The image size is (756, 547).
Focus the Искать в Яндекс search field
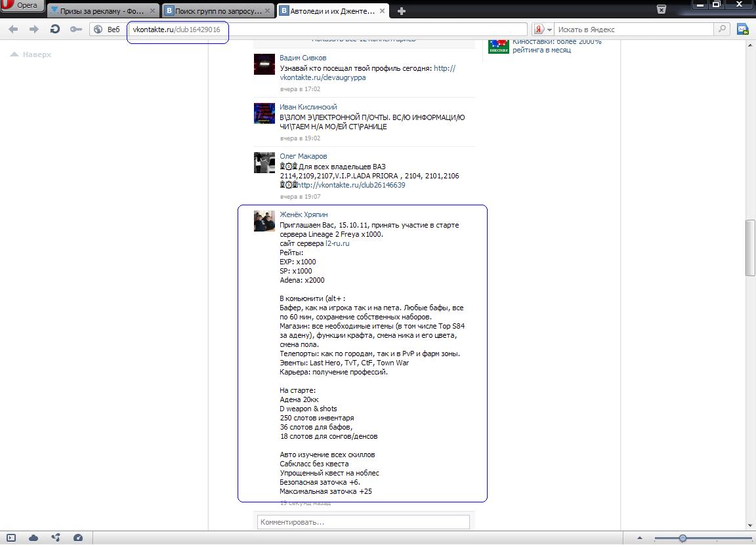pos(633,30)
